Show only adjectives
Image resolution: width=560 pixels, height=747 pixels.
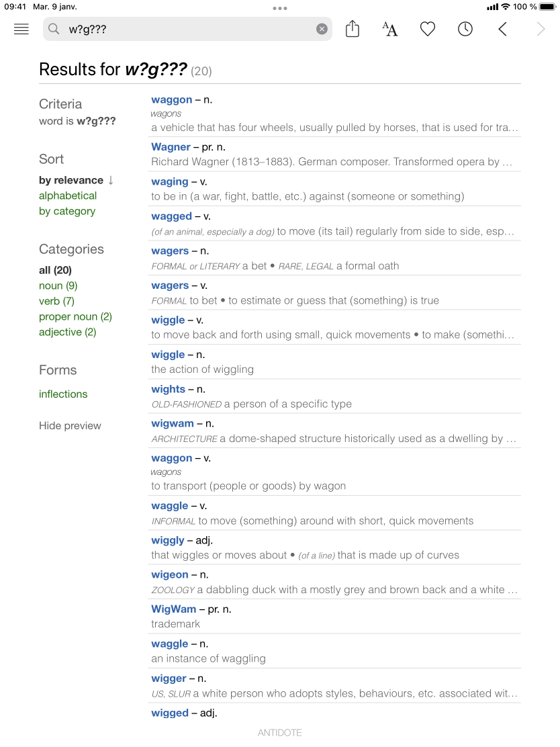(67, 332)
